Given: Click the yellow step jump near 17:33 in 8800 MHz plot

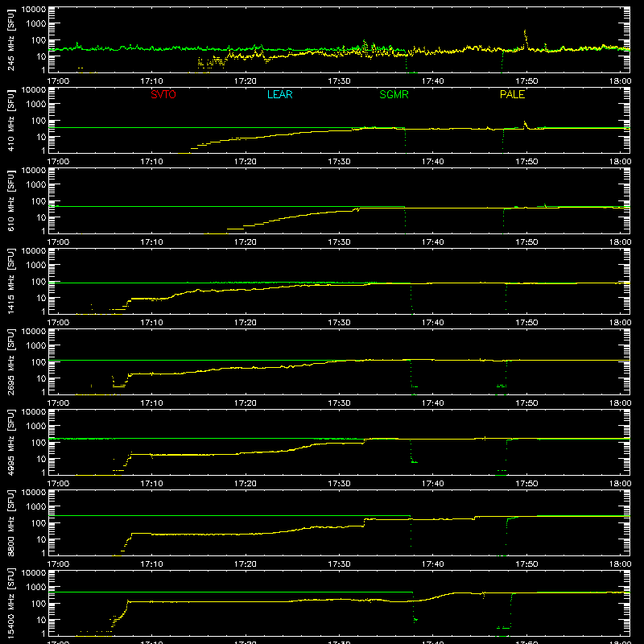Looking at the screenshot, I should 365,522.
